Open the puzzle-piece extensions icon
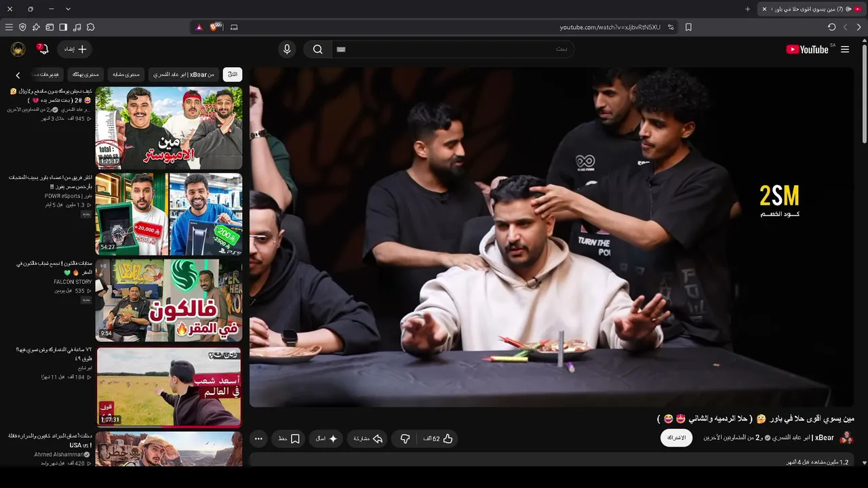The image size is (868, 488). pos(90,27)
